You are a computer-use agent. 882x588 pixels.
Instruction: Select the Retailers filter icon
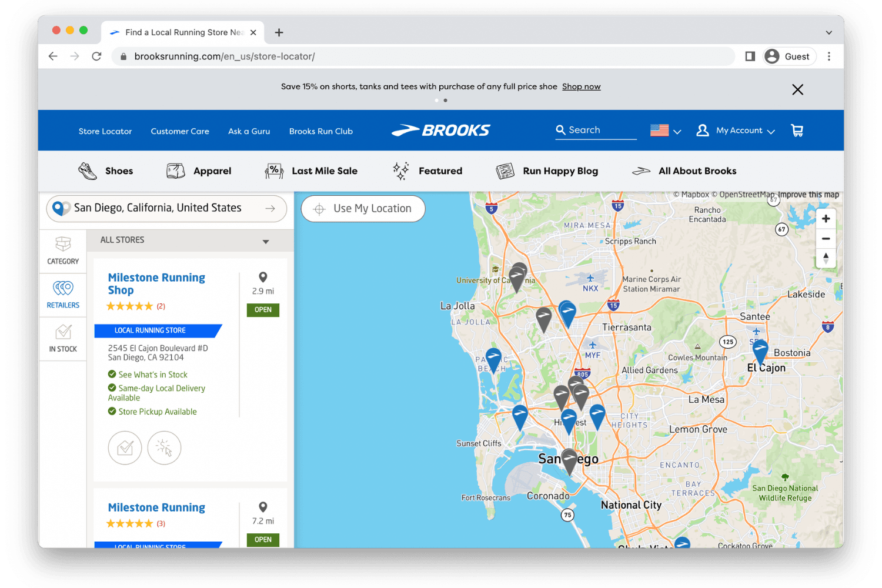pos(63,288)
